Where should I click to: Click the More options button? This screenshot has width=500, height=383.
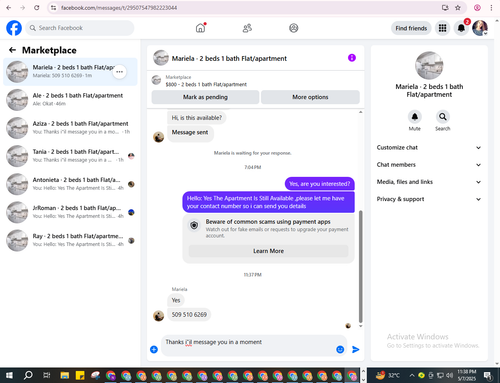click(x=310, y=97)
